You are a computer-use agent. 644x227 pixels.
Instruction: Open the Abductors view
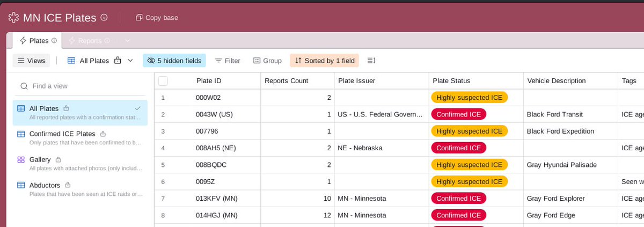click(80, 189)
